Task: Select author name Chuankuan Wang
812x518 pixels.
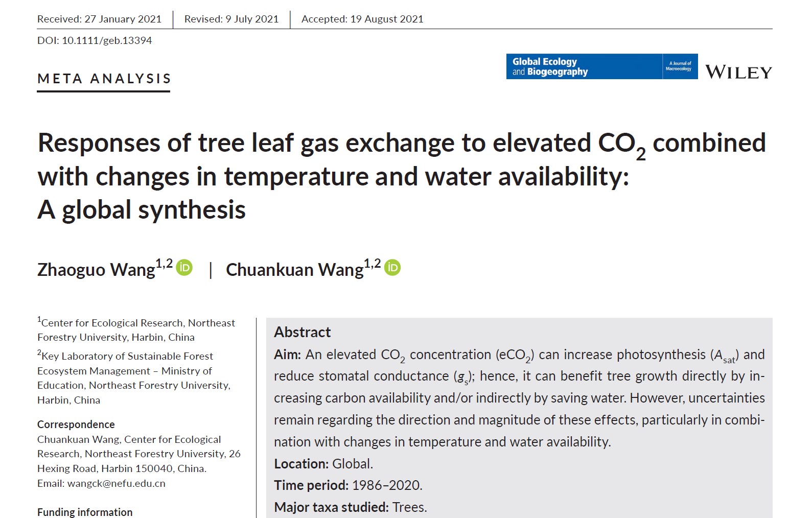Action: [294, 270]
